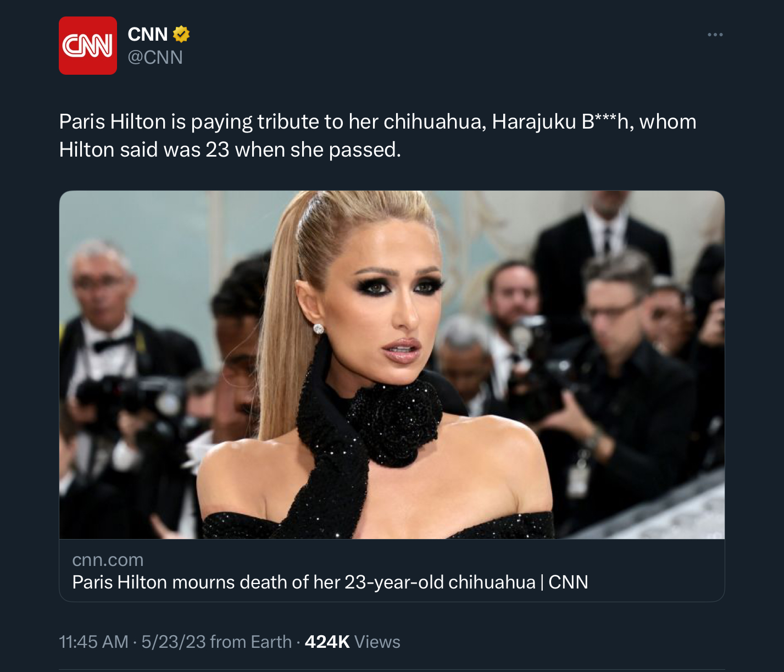
Task: Select the 'from Earth' location label
Action: (251, 642)
